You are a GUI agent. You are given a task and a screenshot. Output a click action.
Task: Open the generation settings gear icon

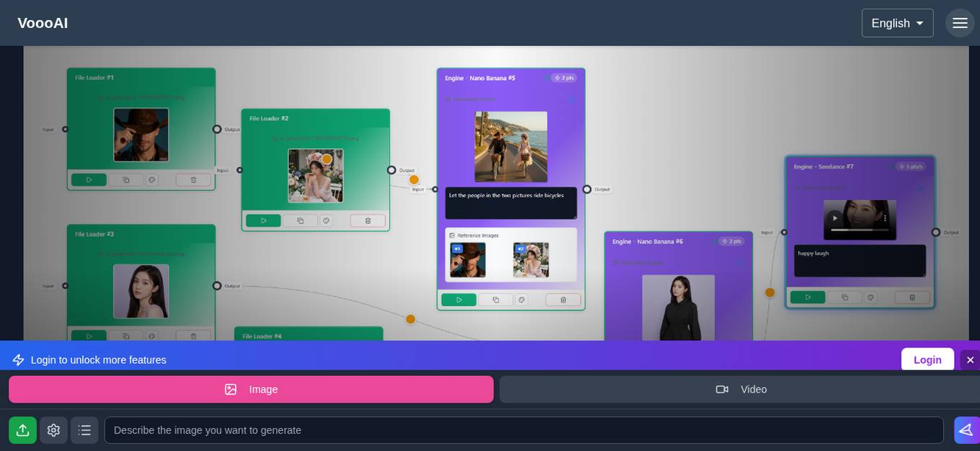pos(53,430)
